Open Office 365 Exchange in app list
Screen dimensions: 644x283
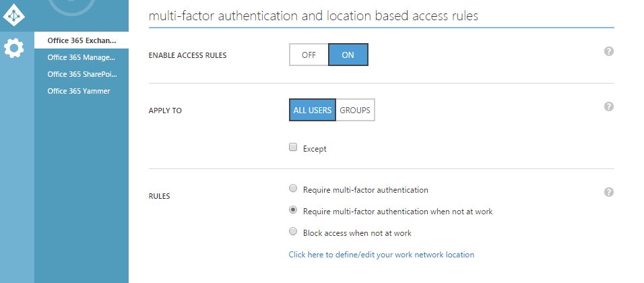point(82,40)
